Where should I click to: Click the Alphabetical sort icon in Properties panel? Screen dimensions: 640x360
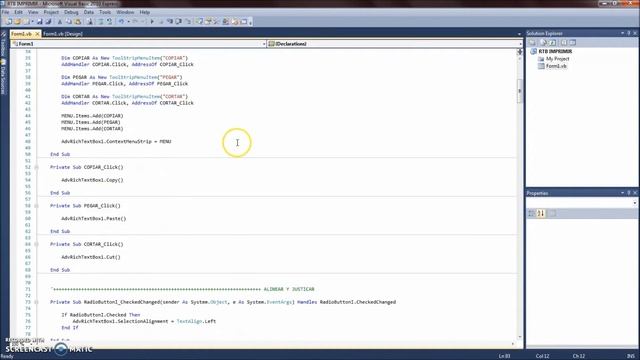(x=541, y=213)
